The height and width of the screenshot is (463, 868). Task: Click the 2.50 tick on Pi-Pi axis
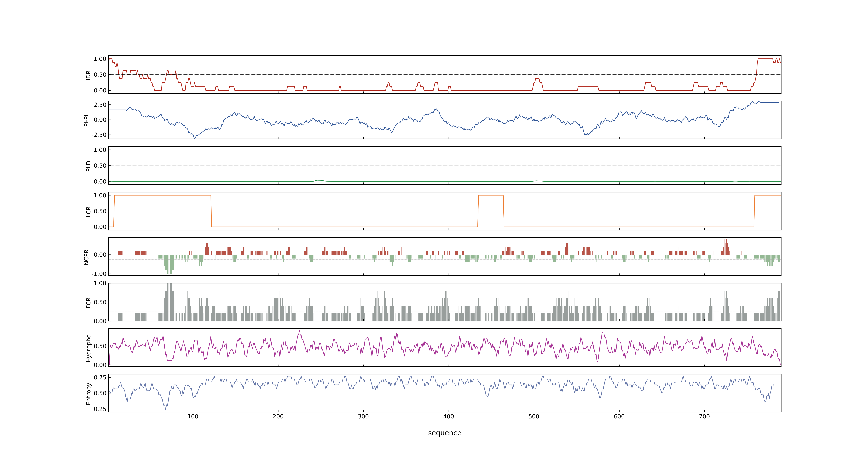coord(100,105)
